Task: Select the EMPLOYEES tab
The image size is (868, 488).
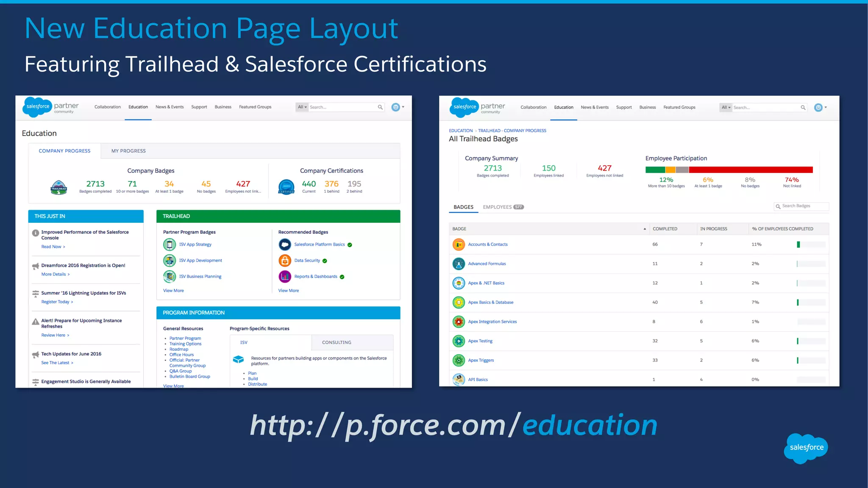Action: [x=503, y=207]
